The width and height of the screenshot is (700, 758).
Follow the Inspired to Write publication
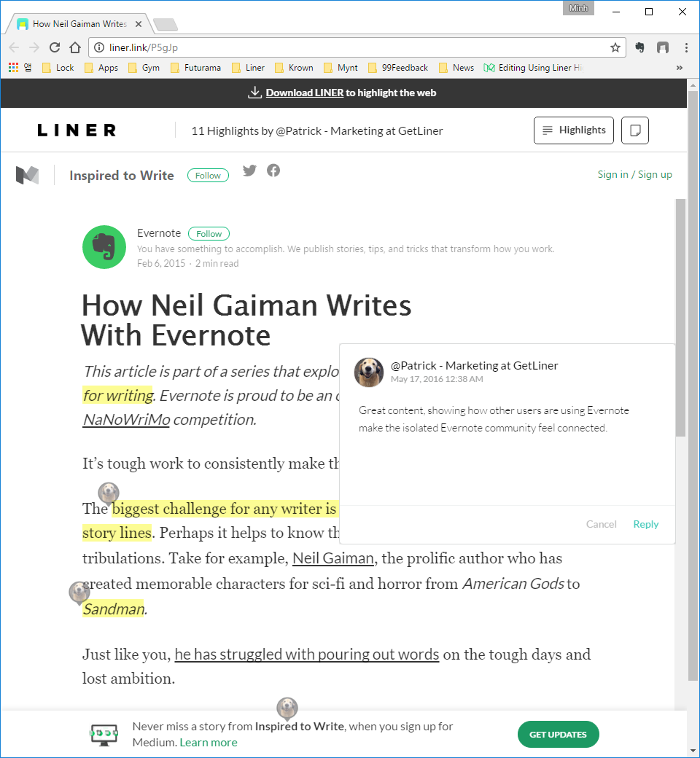208,176
